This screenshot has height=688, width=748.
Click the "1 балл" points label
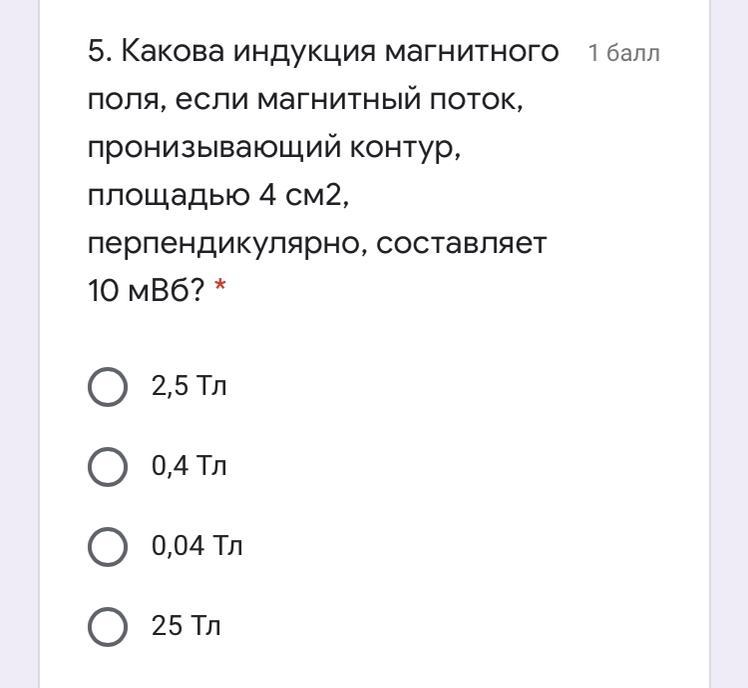[x=624, y=53]
